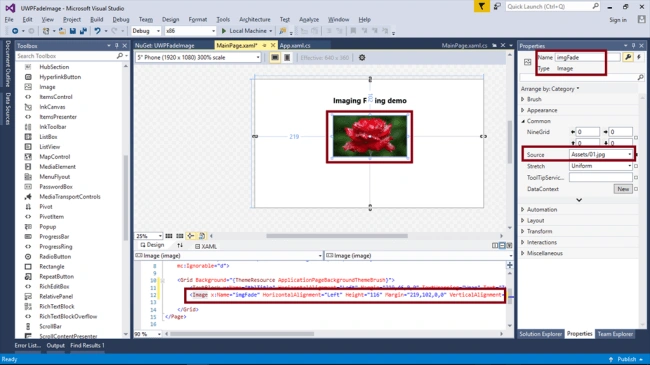
Task: Open device preview settings gear
Action: coord(362,58)
